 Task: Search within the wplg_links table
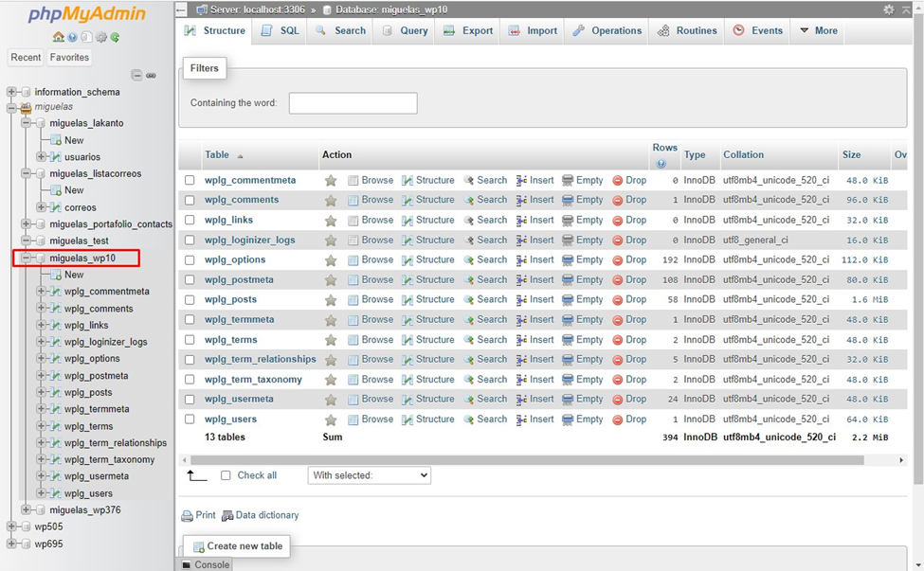(x=485, y=220)
